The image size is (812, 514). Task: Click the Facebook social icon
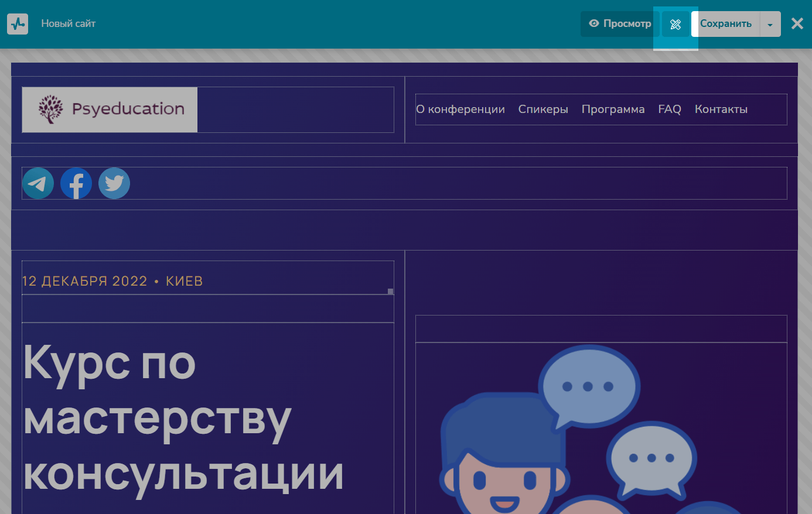pyautogui.click(x=76, y=183)
